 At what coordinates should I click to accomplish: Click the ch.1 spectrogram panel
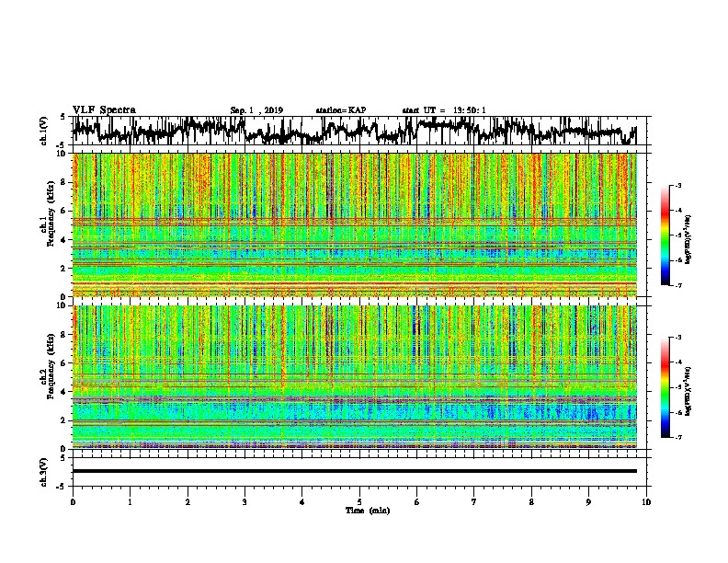tap(355, 224)
